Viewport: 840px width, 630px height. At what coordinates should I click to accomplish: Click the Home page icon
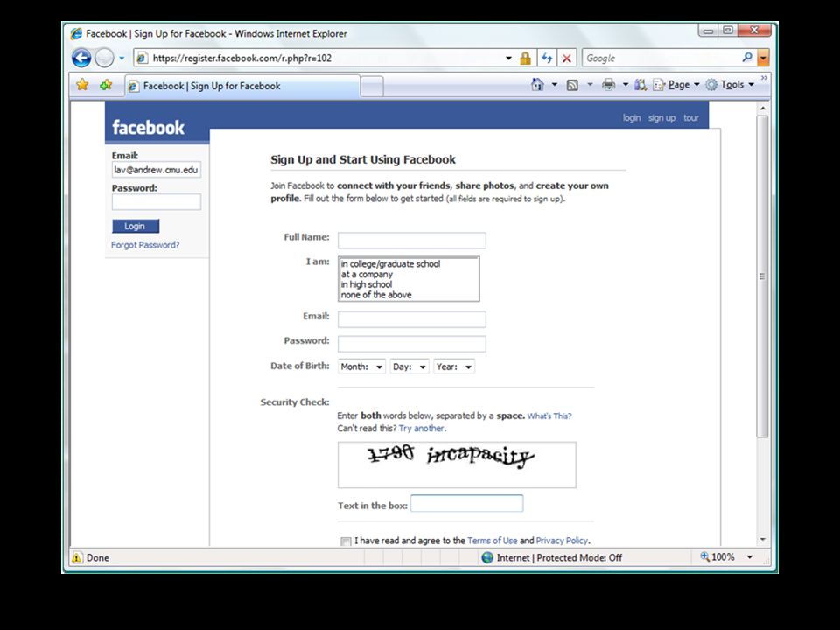coord(537,85)
